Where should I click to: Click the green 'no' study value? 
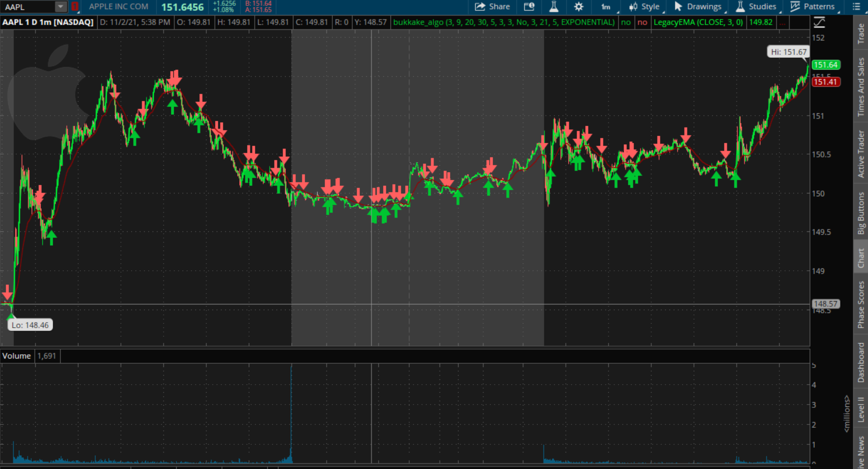click(x=626, y=22)
